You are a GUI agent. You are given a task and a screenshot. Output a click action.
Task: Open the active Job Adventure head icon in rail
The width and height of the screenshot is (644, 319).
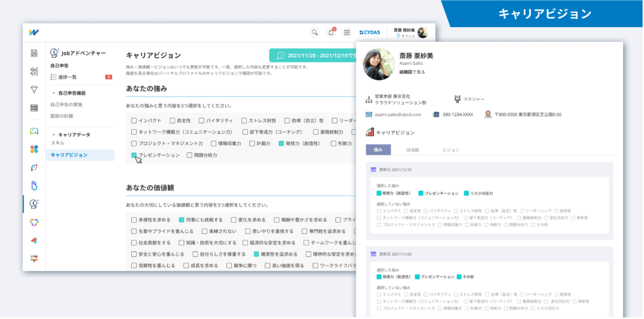[x=34, y=204]
